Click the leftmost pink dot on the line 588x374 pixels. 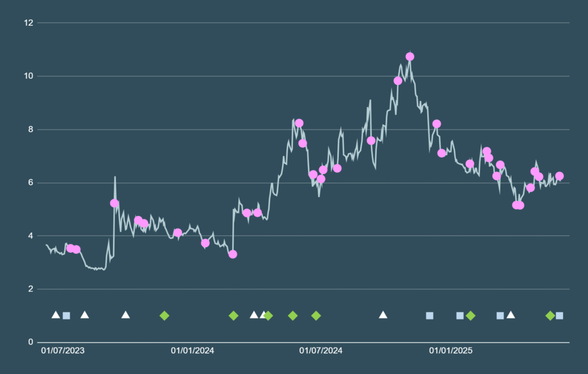tap(71, 248)
